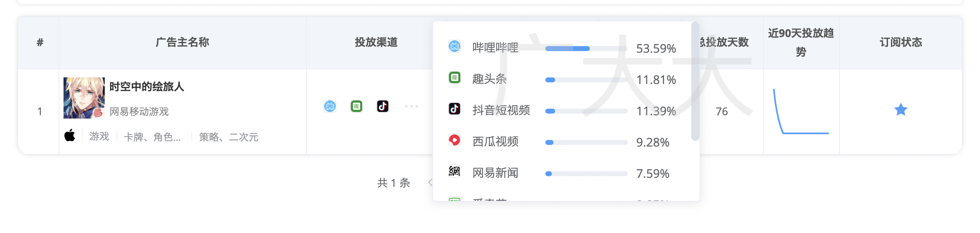Click the 趣头条 11.81% progress bar

(586, 80)
